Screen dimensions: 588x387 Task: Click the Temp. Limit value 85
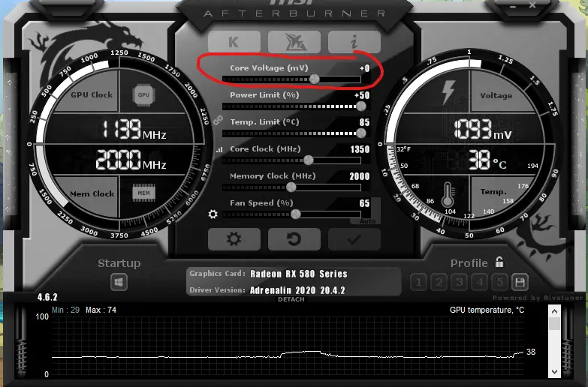point(364,122)
